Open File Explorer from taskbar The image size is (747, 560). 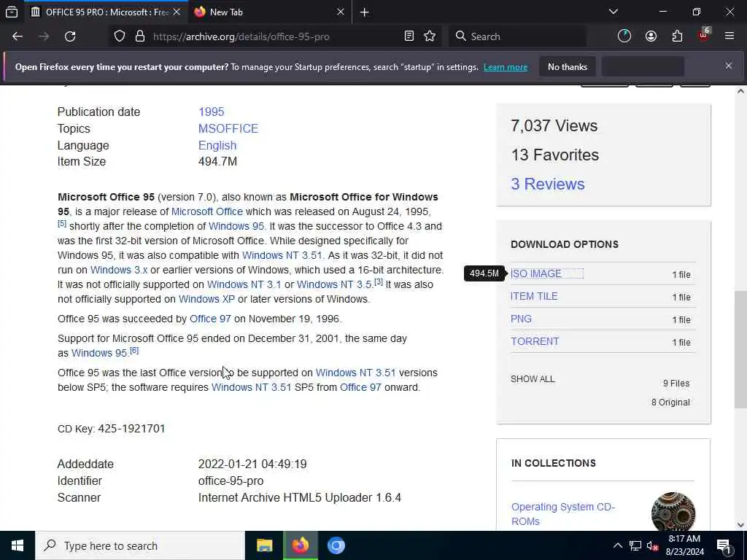click(x=264, y=545)
